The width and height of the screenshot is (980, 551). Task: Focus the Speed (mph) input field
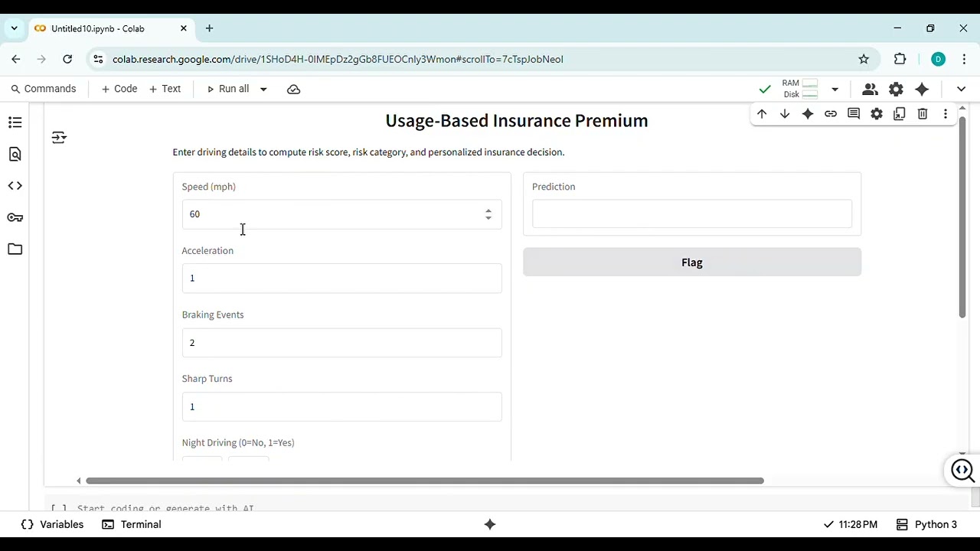[x=341, y=214]
